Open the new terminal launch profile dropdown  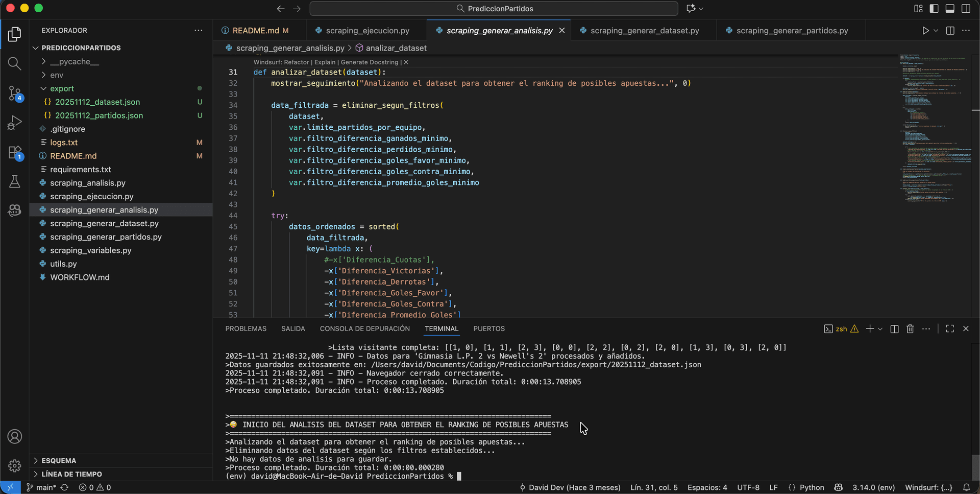click(x=880, y=329)
